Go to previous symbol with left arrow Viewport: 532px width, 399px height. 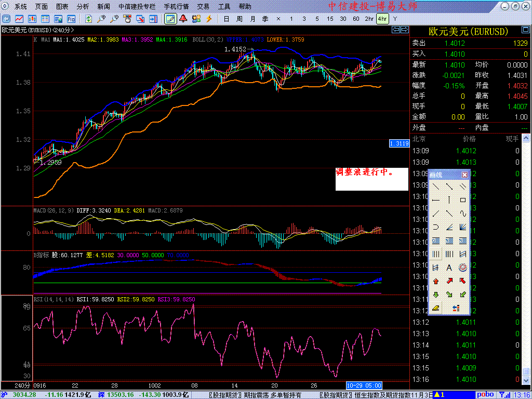point(396,30)
